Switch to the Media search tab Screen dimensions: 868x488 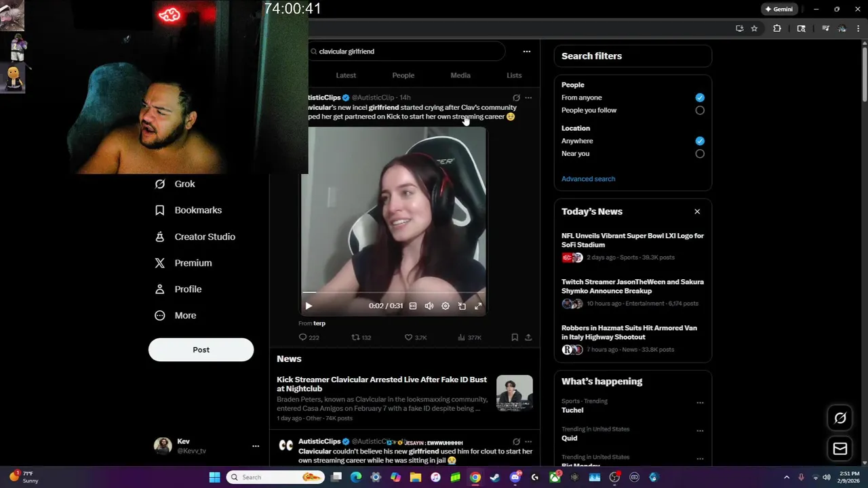click(460, 75)
